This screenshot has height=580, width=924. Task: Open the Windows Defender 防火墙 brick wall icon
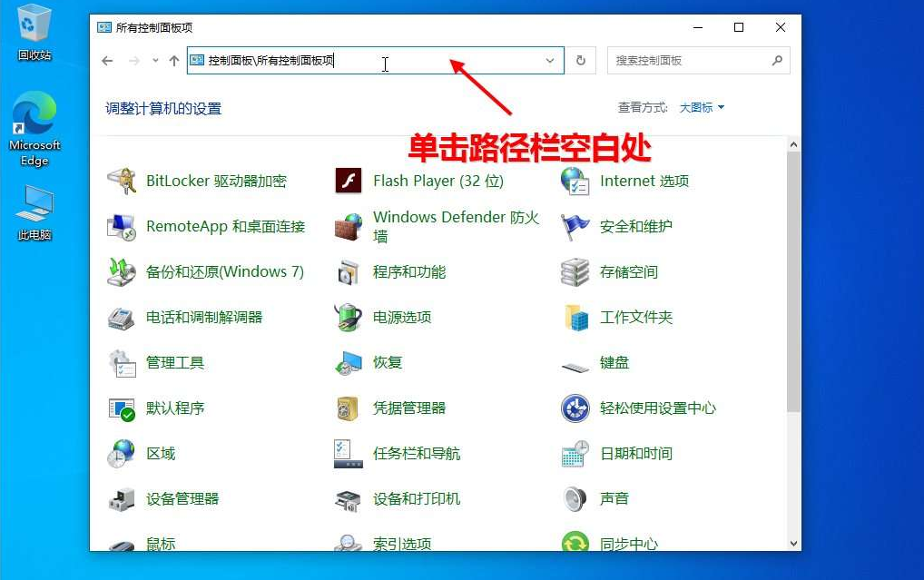349,226
